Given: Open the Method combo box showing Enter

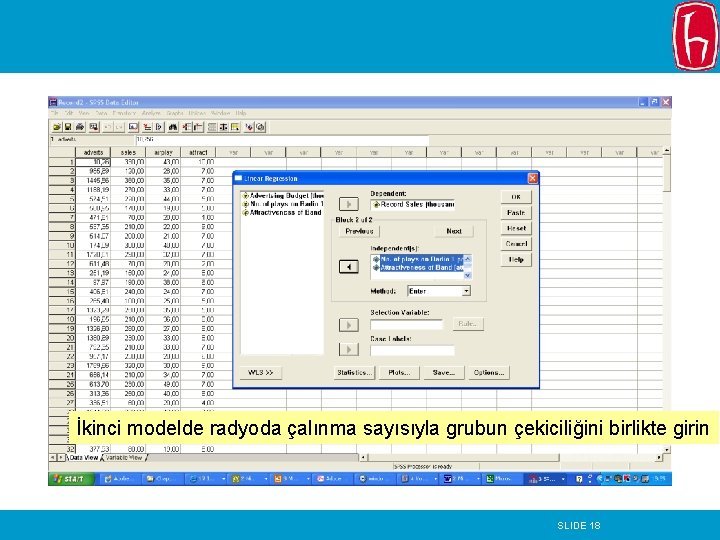Looking at the screenshot, I should click(x=439, y=291).
